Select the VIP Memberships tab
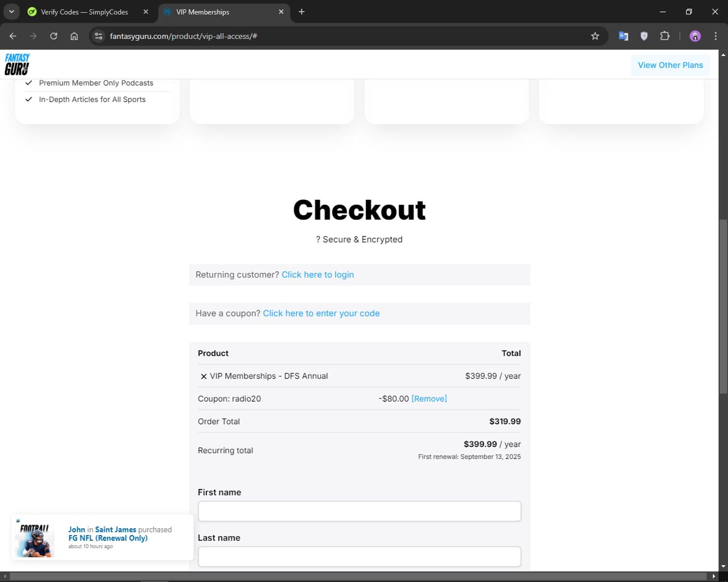This screenshot has width=728, height=582. pos(203,12)
